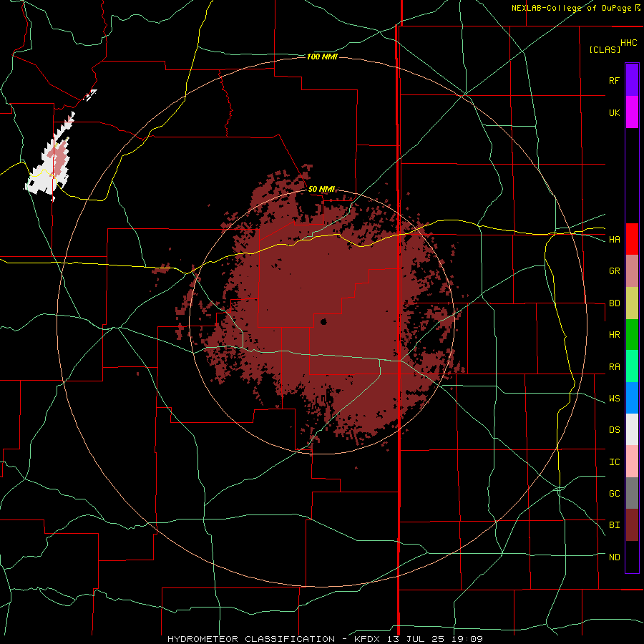Click the RF legend label
The height and width of the screenshot is (644, 644).
615,80
